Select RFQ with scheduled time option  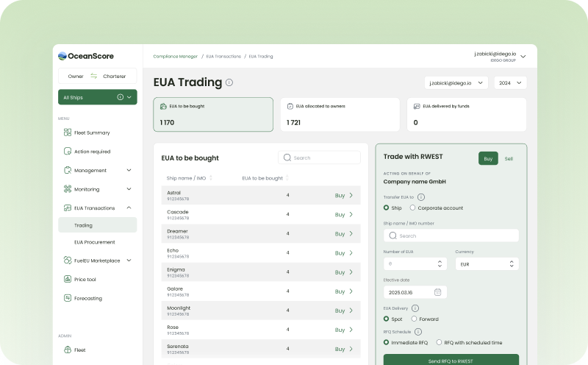(x=439, y=342)
